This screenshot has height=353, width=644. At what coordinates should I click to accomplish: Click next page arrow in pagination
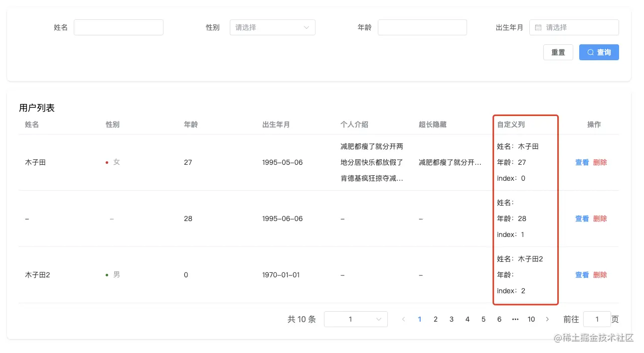(x=547, y=319)
